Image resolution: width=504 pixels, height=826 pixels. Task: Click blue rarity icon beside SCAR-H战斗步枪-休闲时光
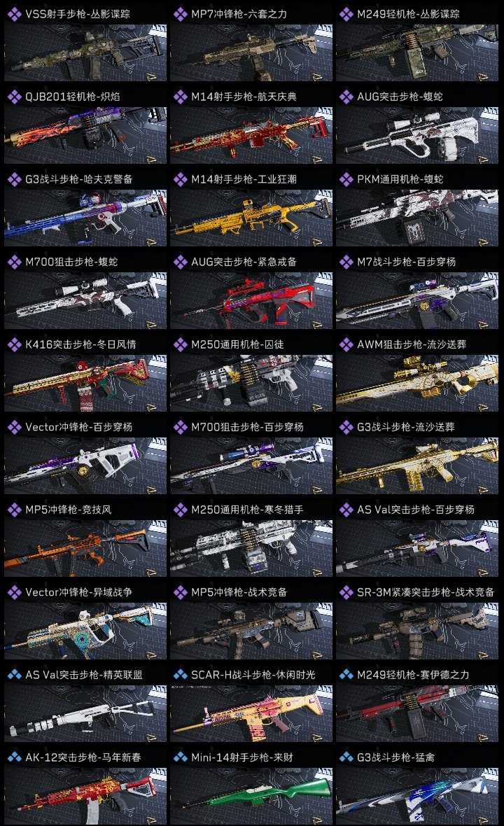coord(180,675)
